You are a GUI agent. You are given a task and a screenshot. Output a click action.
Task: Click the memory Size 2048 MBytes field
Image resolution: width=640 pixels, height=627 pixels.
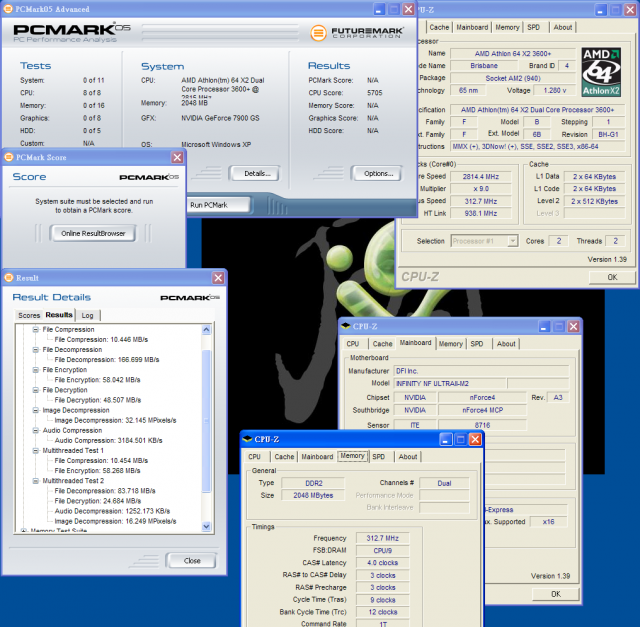click(x=313, y=495)
